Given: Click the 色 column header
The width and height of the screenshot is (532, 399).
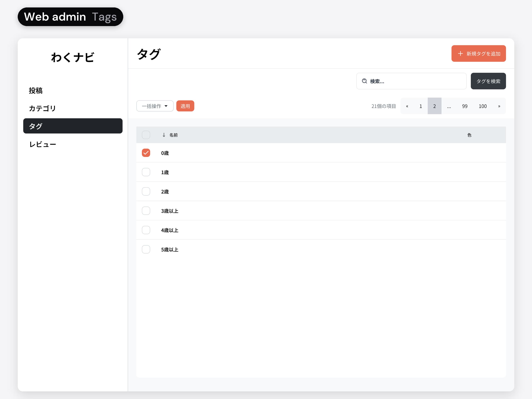Looking at the screenshot, I should (x=469, y=135).
